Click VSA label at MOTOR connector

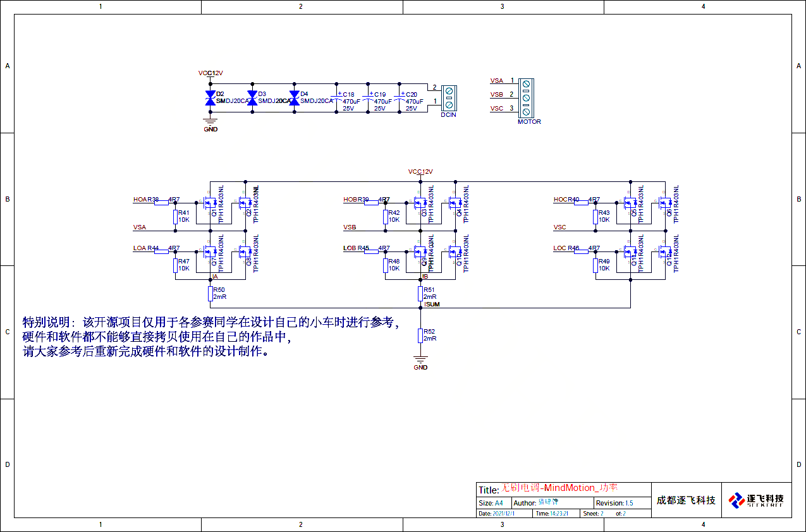click(x=497, y=81)
